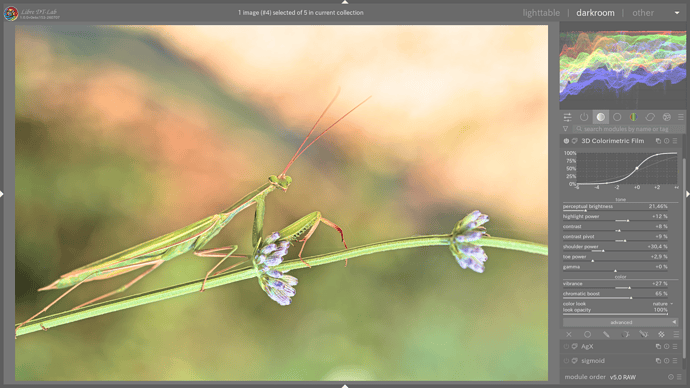
Task: Expand the advanced section
Action: (x=621, y=322)
